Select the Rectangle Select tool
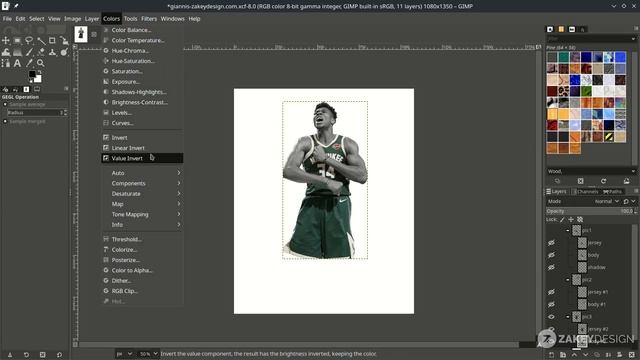This screenshot has height=360, width=640. pyautogui.click(x=18, y=40)
